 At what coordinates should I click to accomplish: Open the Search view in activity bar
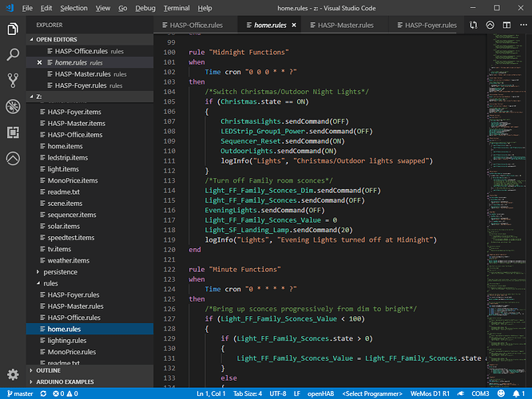pyautogui.click(x=13, y=54)
